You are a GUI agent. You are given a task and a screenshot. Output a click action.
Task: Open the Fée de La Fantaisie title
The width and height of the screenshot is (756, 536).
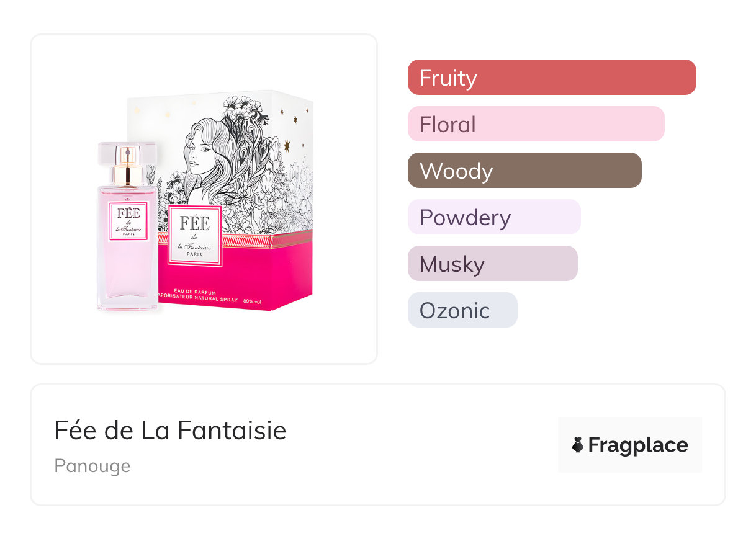click(x=170, y=430)
